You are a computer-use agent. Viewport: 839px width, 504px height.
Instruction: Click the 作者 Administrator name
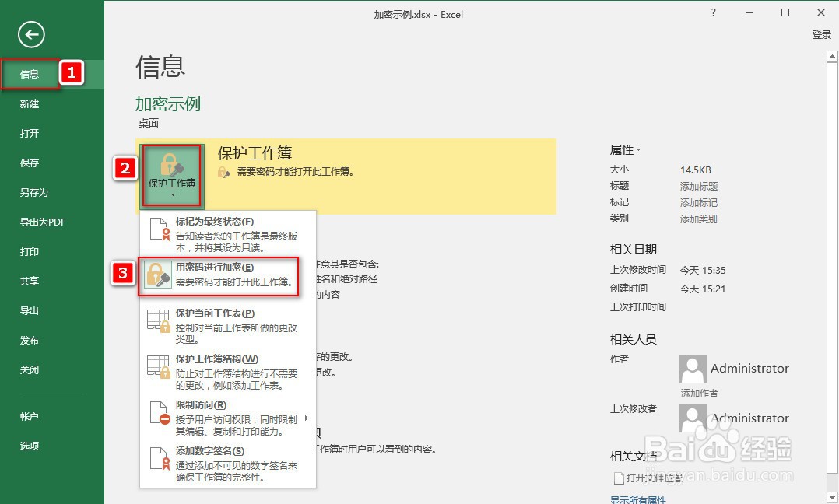[749, 368]
